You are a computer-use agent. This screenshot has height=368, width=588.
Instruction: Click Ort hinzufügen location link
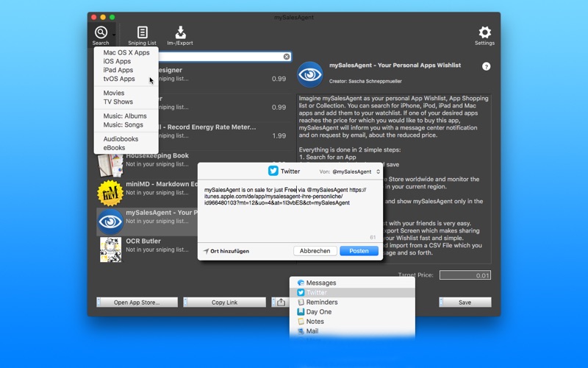click(229, 251)
